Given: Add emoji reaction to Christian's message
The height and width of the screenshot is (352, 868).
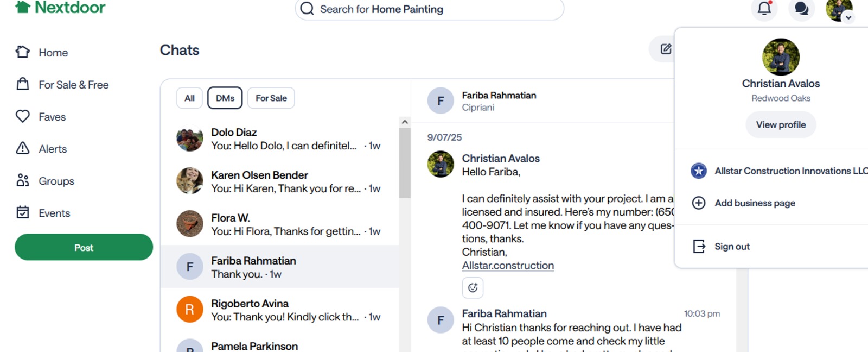Looking at the screenshot, I should [473, 288].
